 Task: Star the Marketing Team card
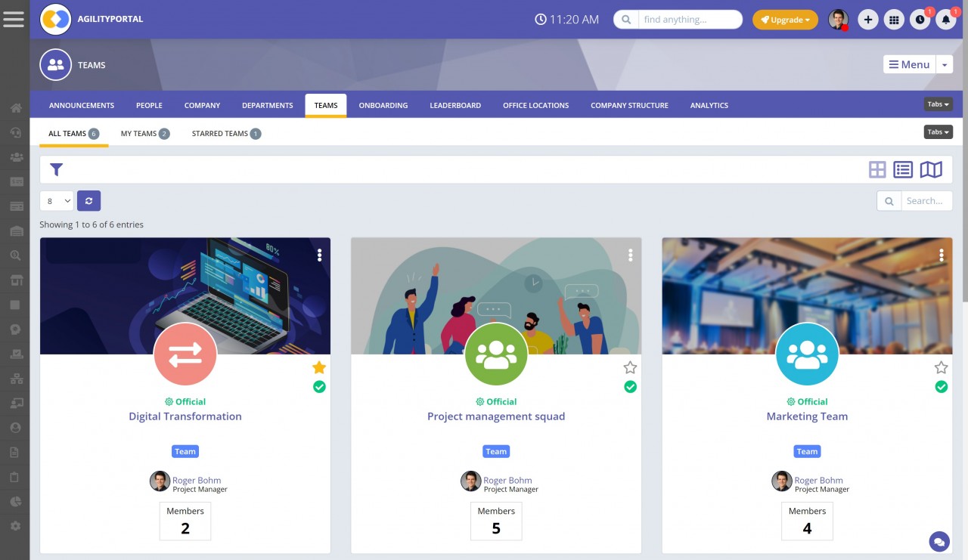pos(941,367)
